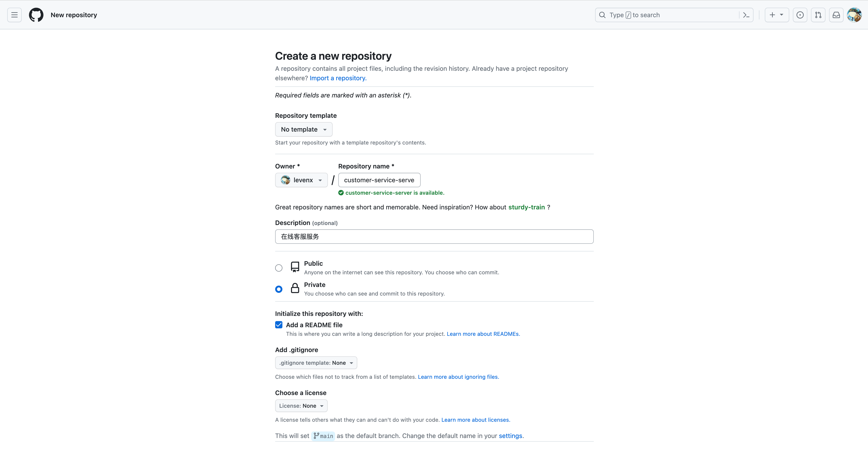The width and height of the screenshot is (868, 450).
Task: Open the hamburger navigation menu
Action: tap(14, 15)
